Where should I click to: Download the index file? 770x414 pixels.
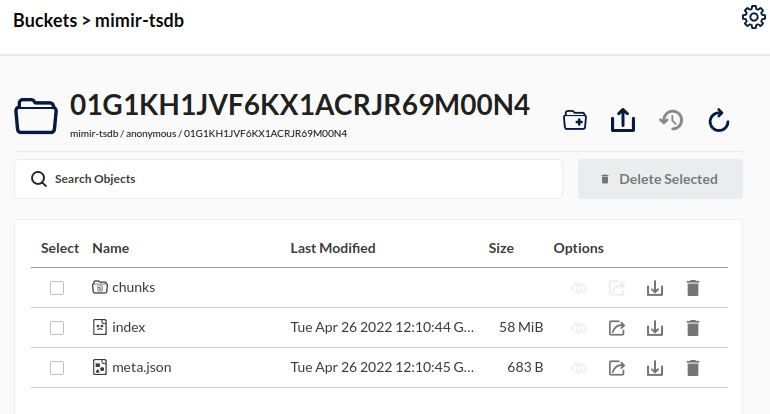tap(655, 328)
